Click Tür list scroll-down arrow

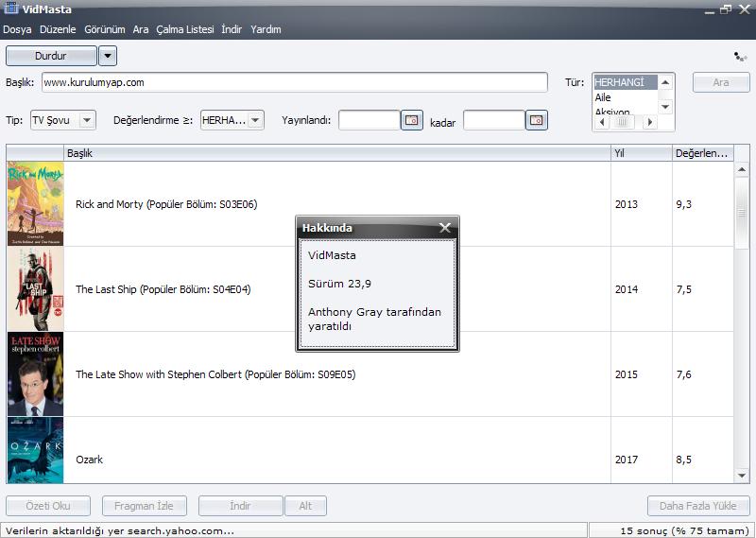tap(665, 107)
